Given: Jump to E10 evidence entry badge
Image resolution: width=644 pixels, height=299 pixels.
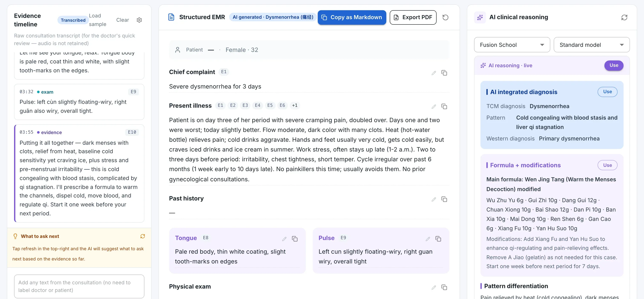Looking at the screenshot, I should click(x=132, y=132).
